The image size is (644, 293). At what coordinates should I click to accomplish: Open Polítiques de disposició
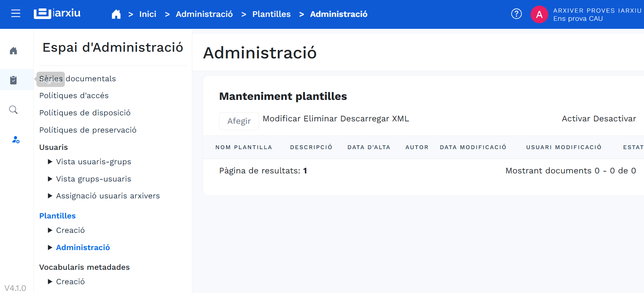coord(85,113)
